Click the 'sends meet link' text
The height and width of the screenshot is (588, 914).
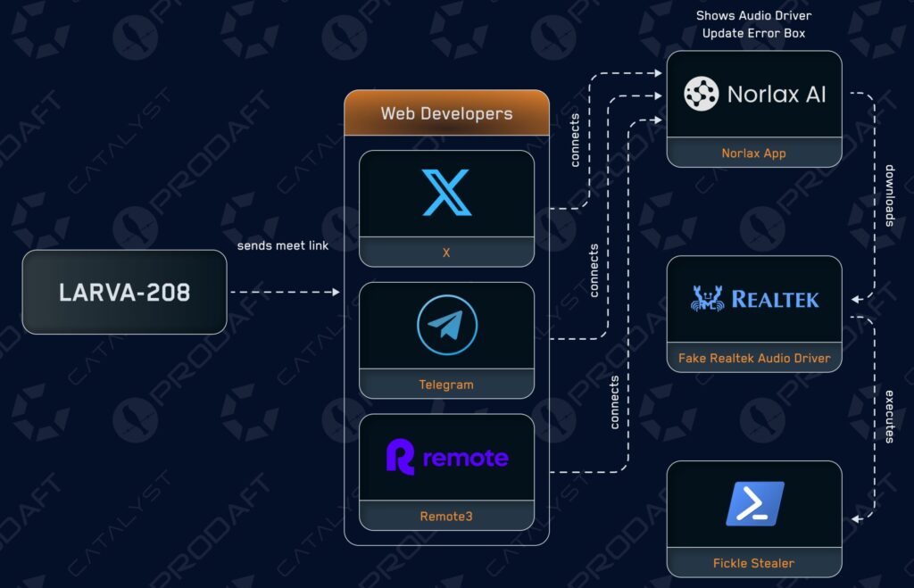tap(283, 245)
